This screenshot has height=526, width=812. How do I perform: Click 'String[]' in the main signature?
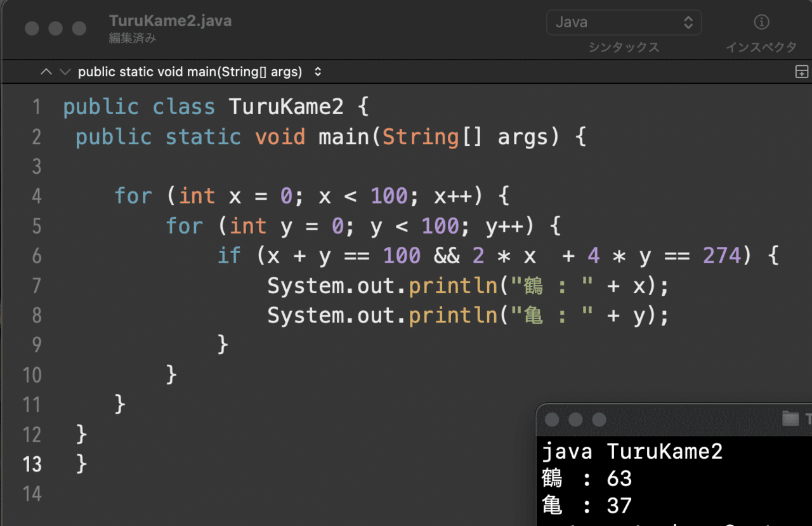pos(432,136)
